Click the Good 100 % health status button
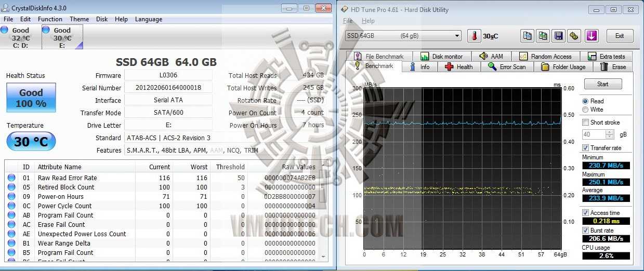Screen dimensions: 644x271 click(31, 98)
